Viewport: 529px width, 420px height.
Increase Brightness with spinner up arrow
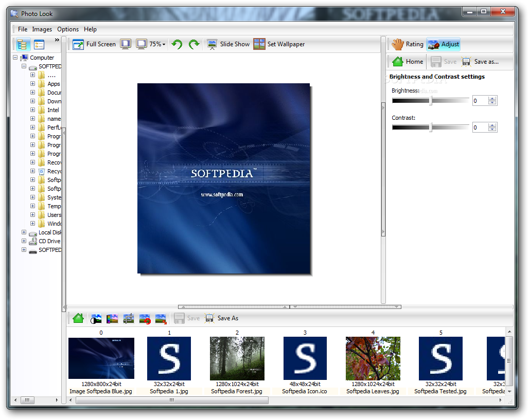pyautogui.click(x=492, y=98)
